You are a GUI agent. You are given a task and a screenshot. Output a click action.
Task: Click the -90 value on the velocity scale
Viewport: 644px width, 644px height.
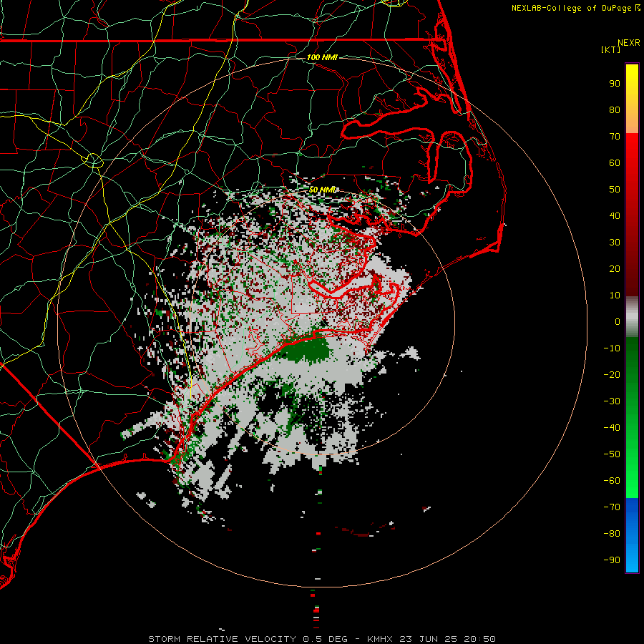(612, 560)
